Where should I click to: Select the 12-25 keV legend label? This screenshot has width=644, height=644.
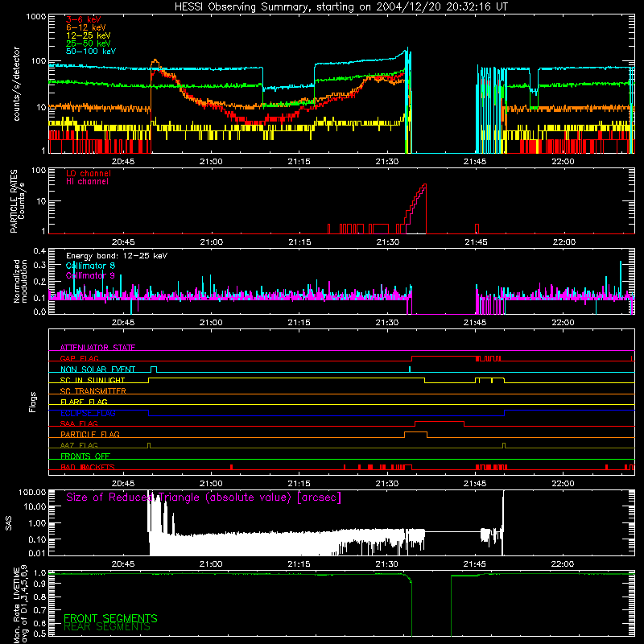coord(89,35)
